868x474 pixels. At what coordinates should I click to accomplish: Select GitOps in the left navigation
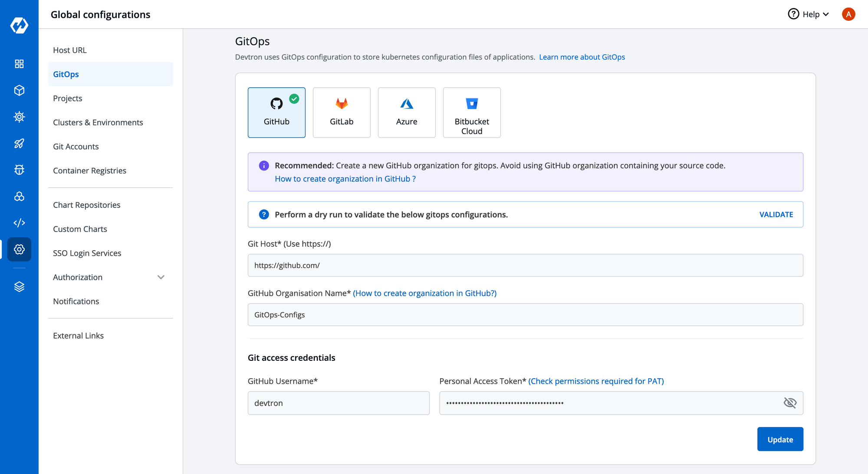pyautogui.click(x=111, y=74)
